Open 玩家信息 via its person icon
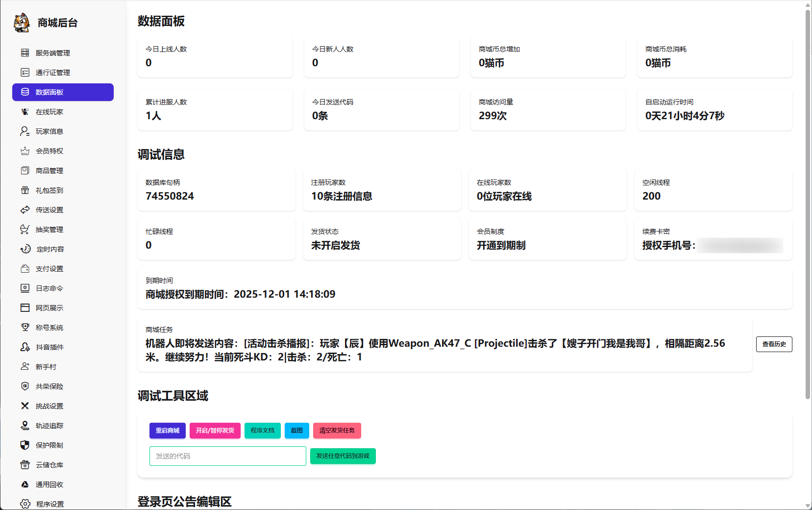Screen dimensions: 812x510 click(x=25, y=131)
